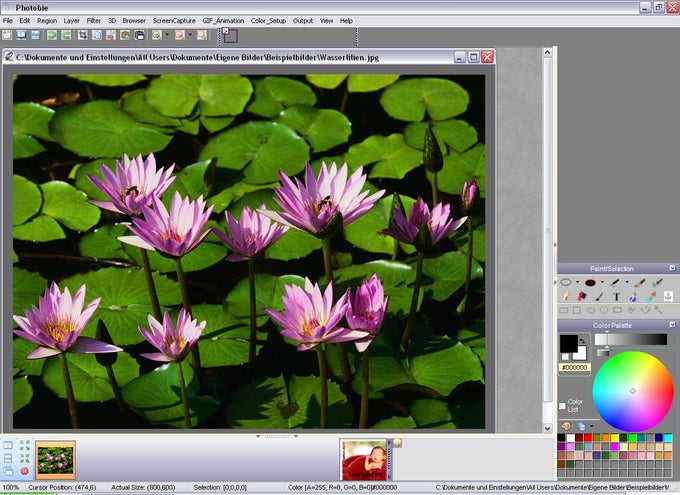The height and width of the screenshot is (495, 680).
Task: Select the pencil tool in Paint/Selection
Action: pyautogui.click(x=615, y=282)
